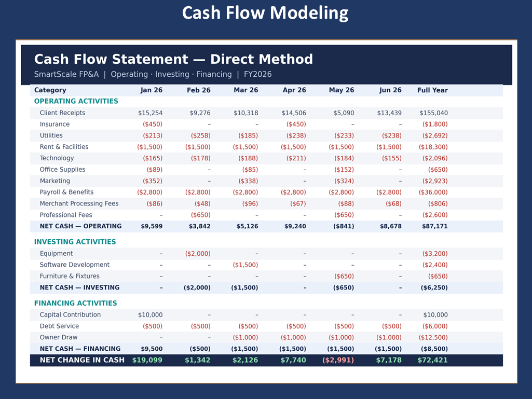The image size is (532, 399).
Task: Click the 'SmartScale FP&A' subtitle line
Action: click(x=153, y=74)
